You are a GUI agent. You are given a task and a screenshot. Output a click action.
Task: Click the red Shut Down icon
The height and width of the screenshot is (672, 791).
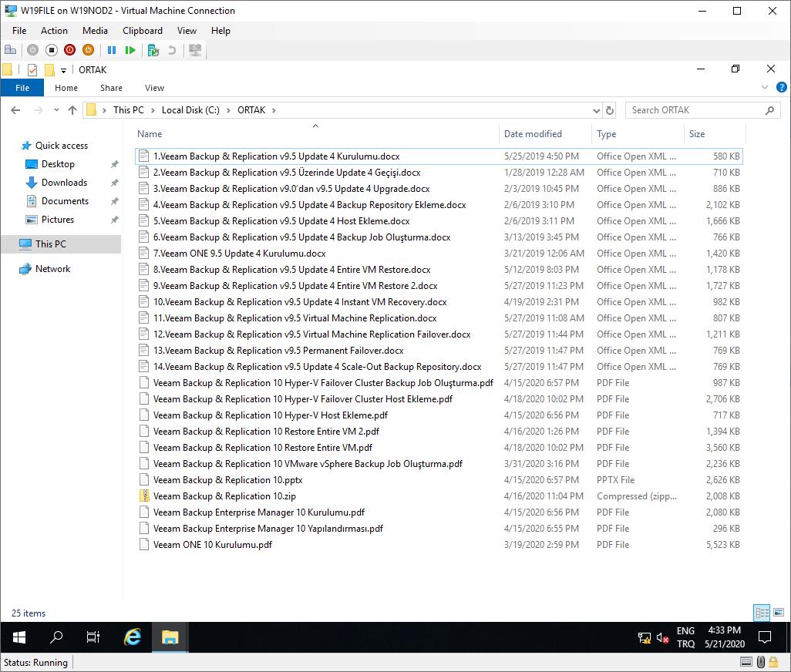(x=69, y=50)
